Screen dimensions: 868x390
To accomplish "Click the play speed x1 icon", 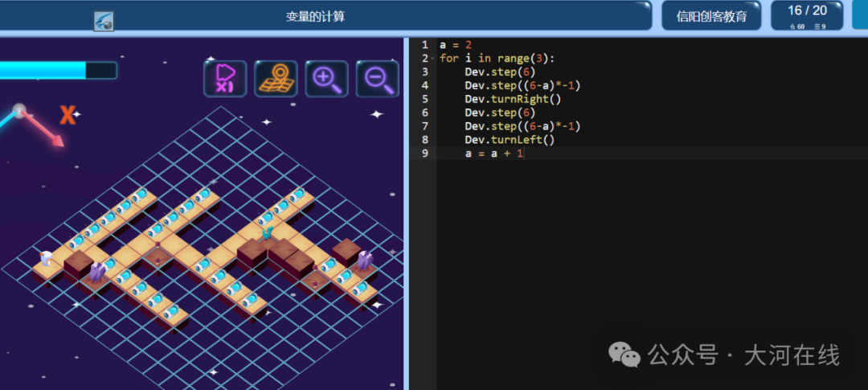I will coord(225,79).
